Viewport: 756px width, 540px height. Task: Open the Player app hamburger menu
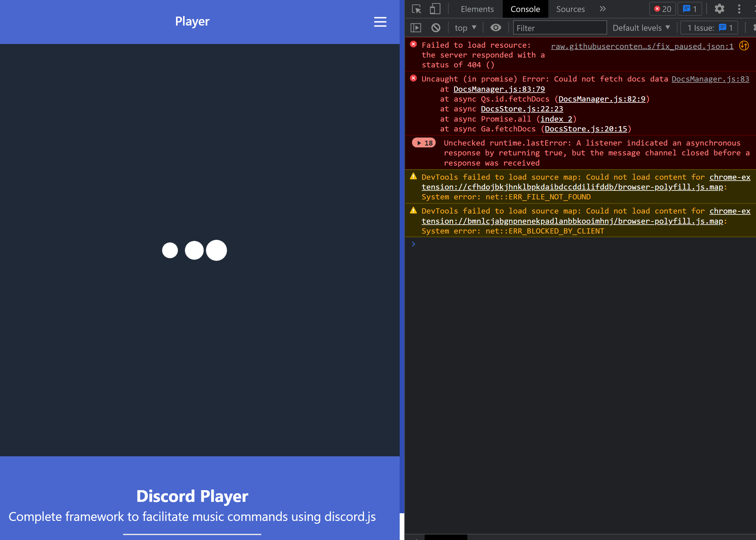click(380, 22)
